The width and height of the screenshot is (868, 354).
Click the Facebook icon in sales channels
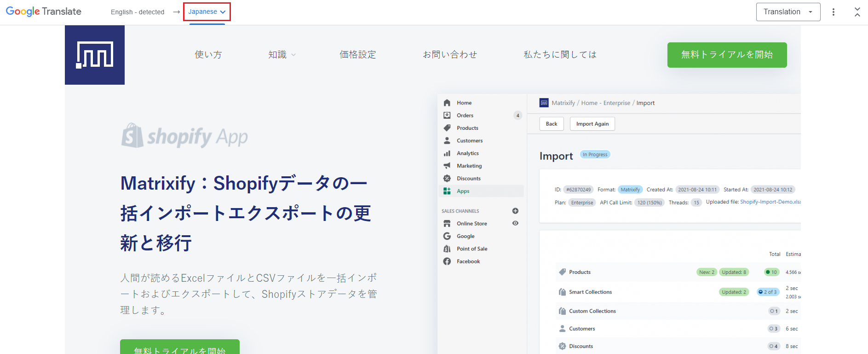point(447,261)
